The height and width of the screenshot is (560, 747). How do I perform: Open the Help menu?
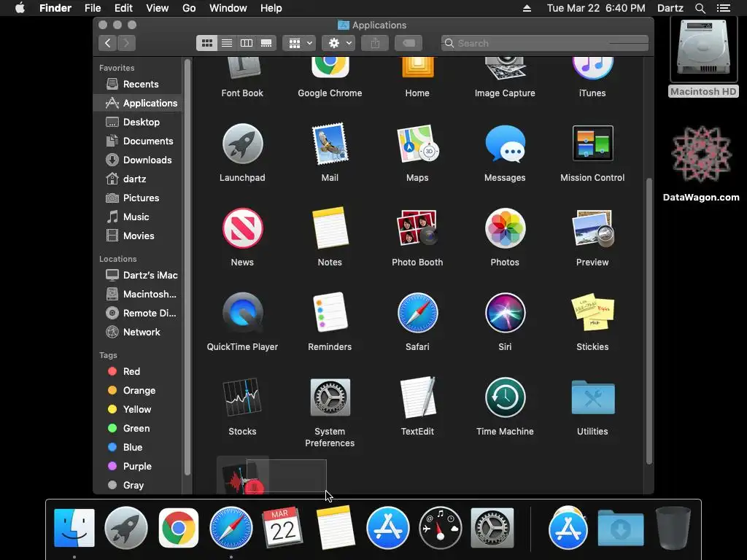tap(271, 8)
